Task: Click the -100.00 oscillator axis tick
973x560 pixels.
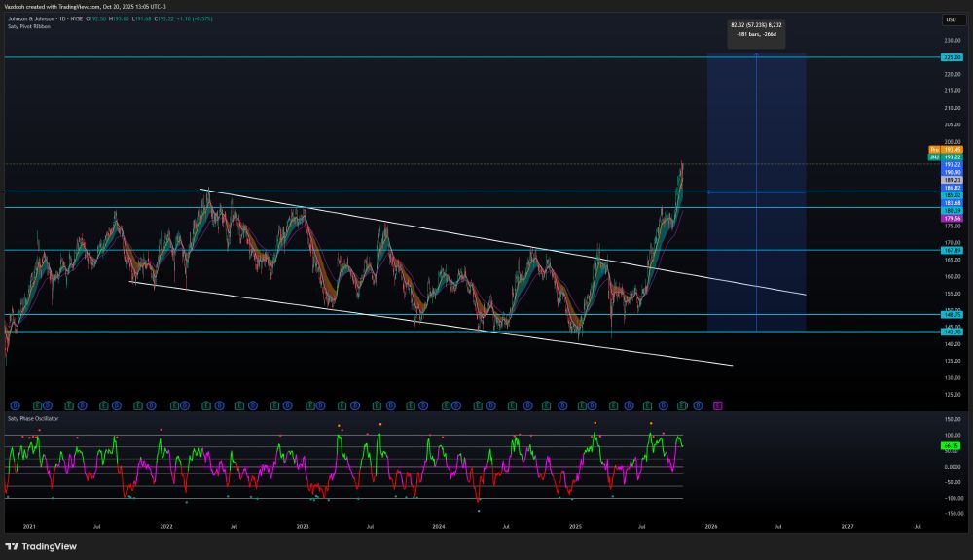Action: [953, 498]
